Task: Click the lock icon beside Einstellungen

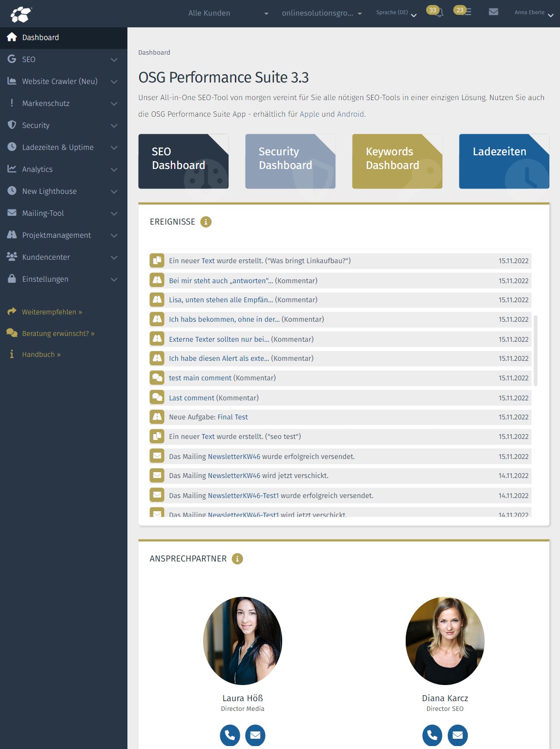Action: pyautogui.click(x=12, y=279)
